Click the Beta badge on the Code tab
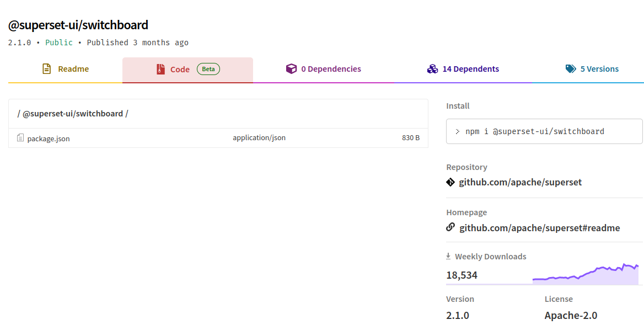The width and height of the screenshot is (644, 330). click(208, 68)
